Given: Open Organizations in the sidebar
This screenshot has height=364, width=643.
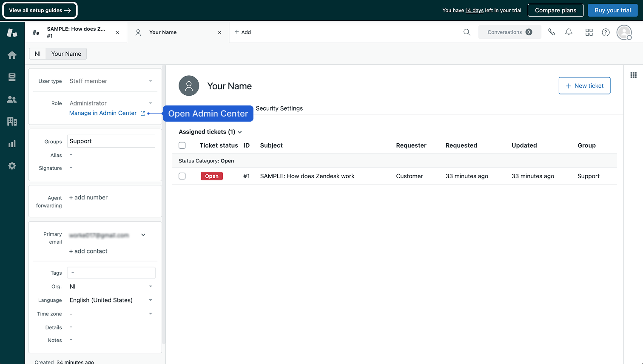Looking at the screenshot, I should 12,122.
